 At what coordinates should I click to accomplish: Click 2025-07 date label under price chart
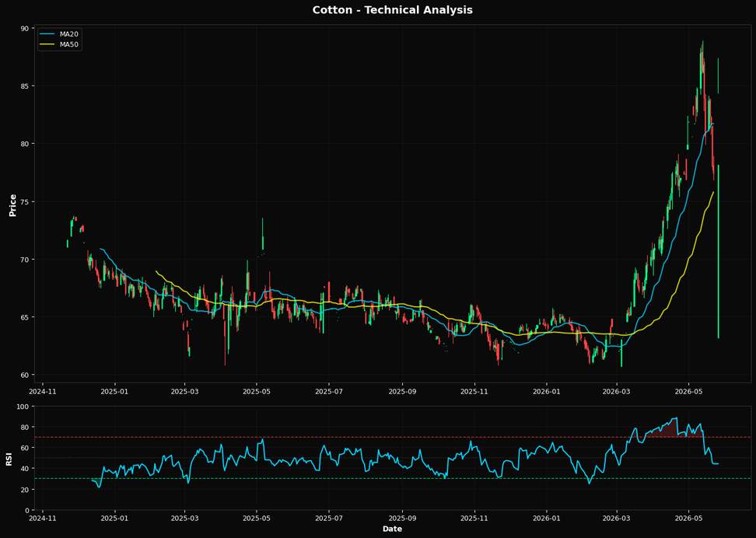coord(329,391)
